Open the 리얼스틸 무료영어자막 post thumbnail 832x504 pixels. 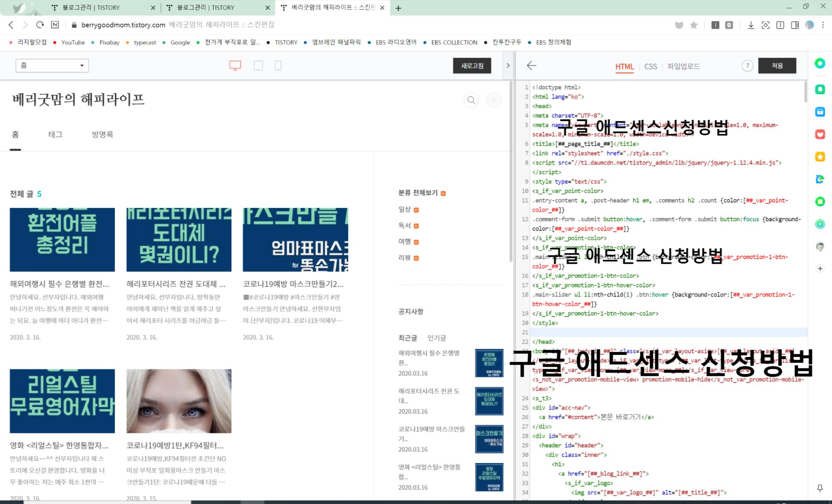[x=62, y=401]
